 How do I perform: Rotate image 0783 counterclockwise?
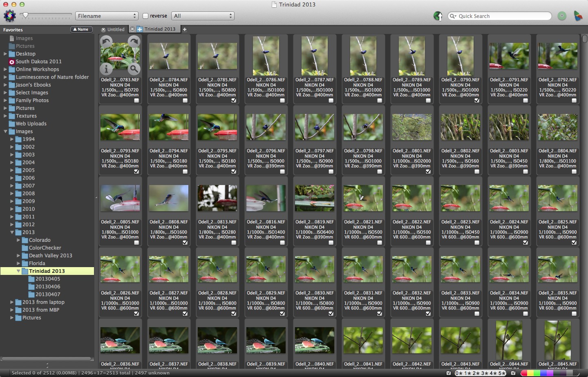tap(107, 42)
